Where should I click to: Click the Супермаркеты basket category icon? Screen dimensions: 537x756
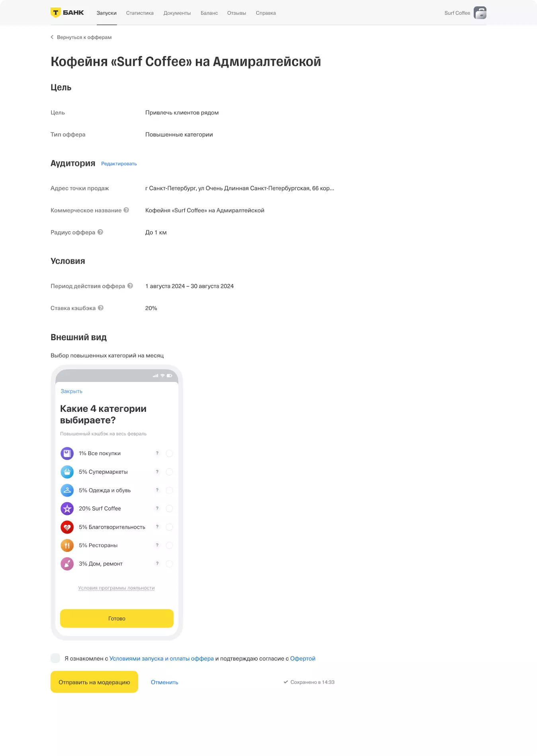[67, 472]
